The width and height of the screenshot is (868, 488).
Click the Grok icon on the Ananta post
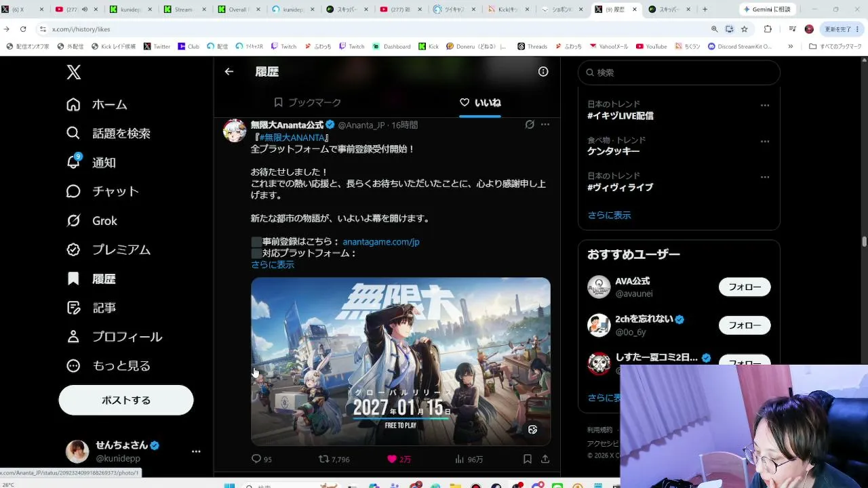tap(530, 125)
